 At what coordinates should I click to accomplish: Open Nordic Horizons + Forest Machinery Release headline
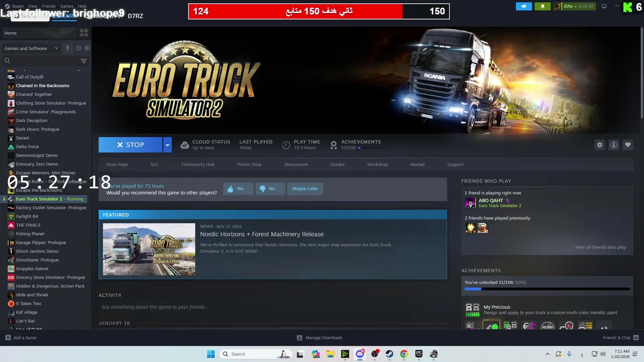click(262, 234)
